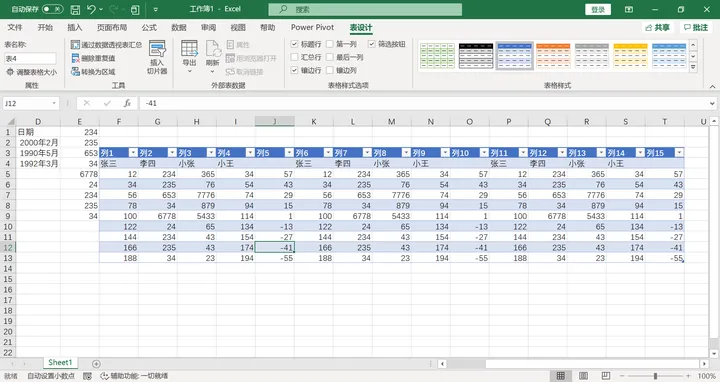Apply the yellow table style
Viewport: 720px width, 382px height.
[630, 56]
